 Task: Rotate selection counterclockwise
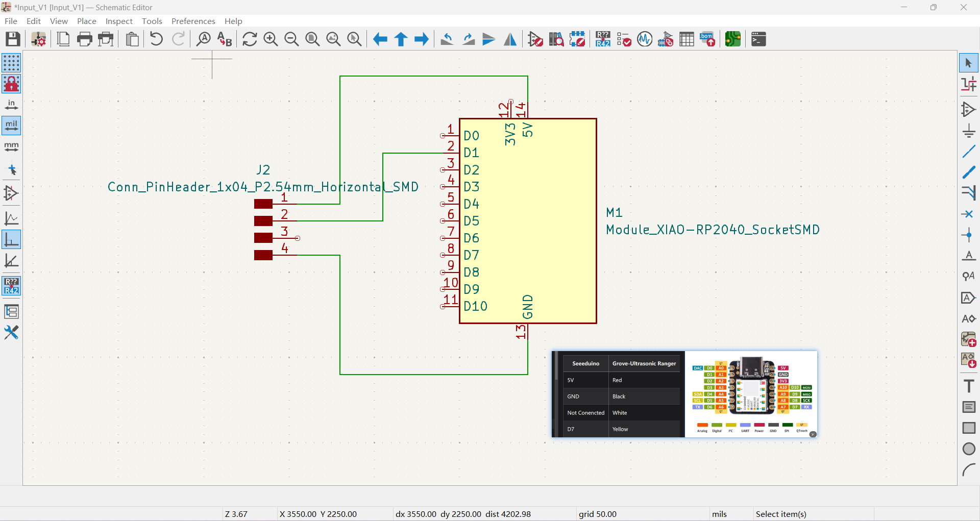(447, 39)
